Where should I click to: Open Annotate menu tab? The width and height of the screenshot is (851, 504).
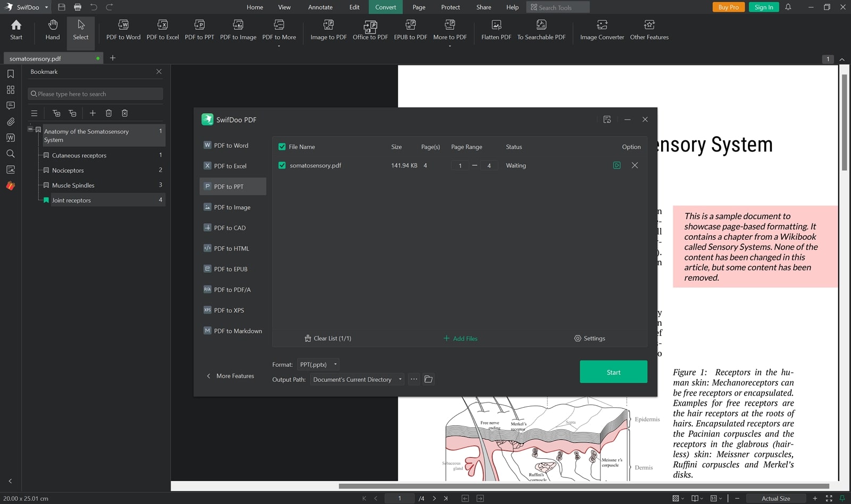click(320, 7)
